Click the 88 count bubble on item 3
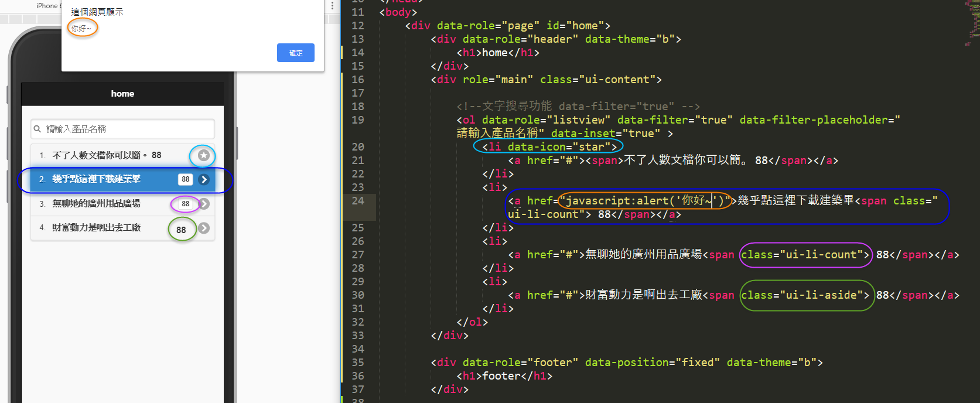Screen dimensions: 980x403 pyautogui.click(x=185, y=204)
